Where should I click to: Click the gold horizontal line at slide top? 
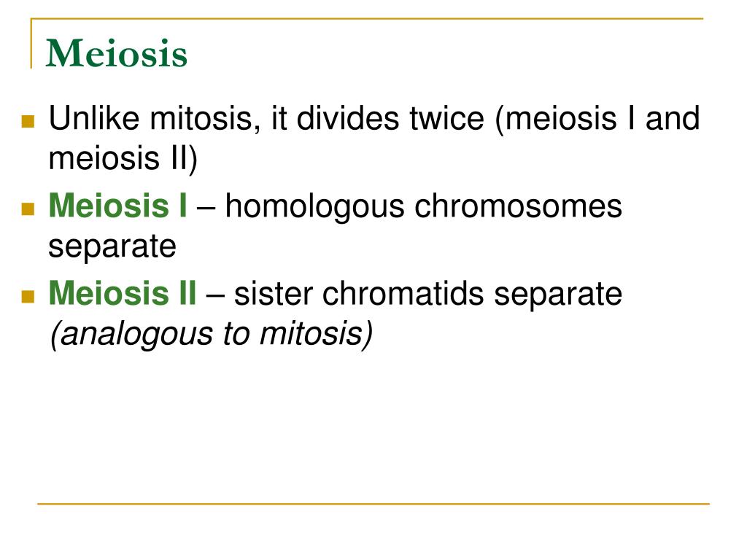point(367,19)
